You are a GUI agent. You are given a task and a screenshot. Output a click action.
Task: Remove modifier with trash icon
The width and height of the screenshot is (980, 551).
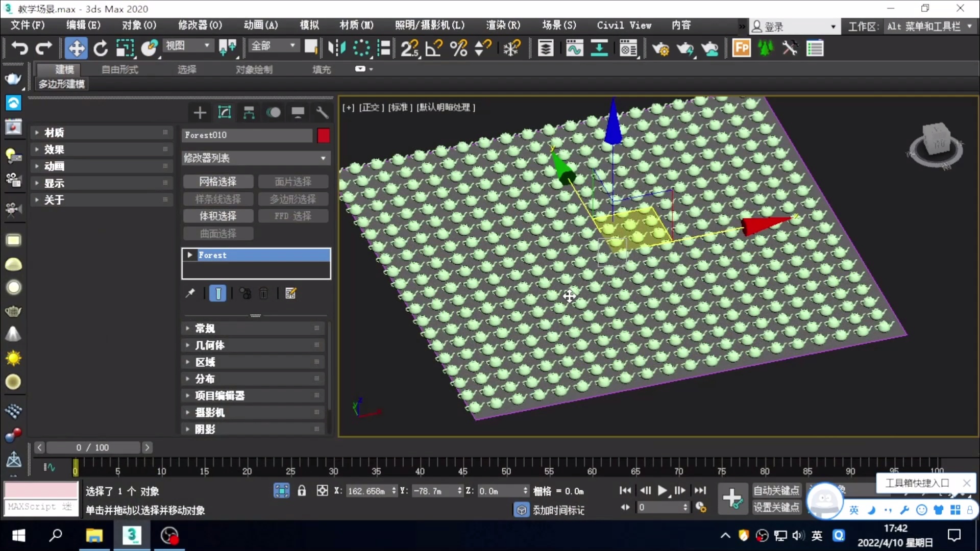pyautogui.click(x=264, y=293)
